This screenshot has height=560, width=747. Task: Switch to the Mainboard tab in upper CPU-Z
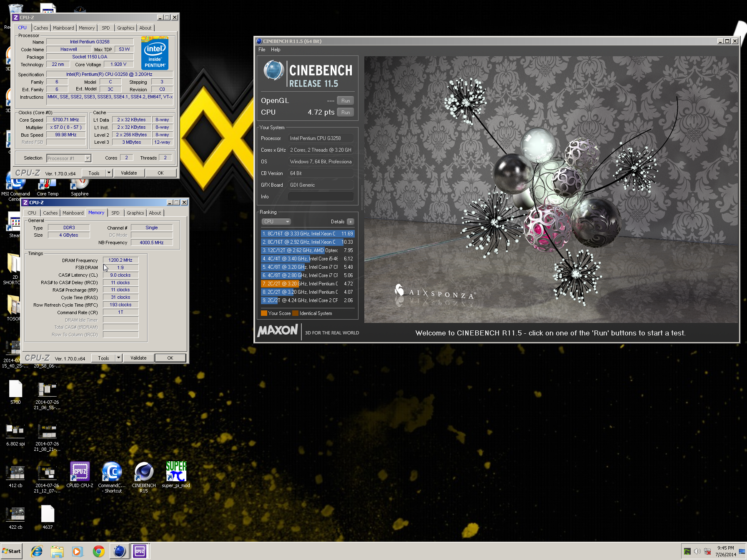point(63,28)
